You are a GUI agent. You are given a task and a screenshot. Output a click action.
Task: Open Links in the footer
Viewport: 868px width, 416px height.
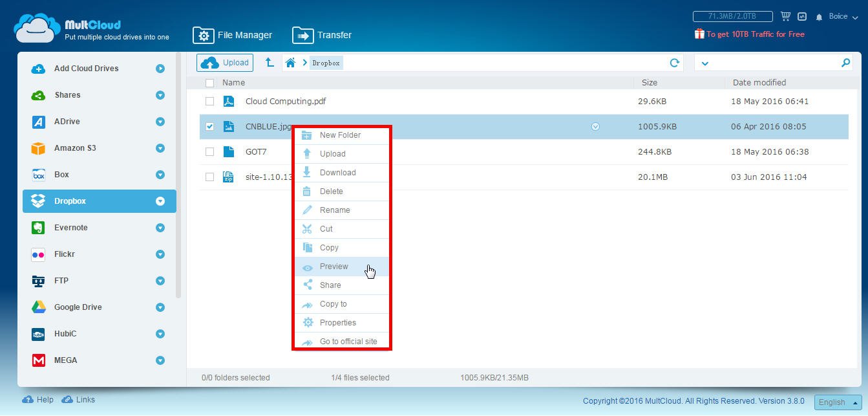coord(78,400)
